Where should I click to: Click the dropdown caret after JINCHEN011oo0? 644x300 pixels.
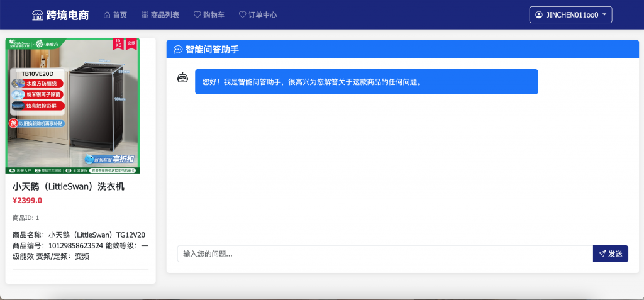pos(604,15)
